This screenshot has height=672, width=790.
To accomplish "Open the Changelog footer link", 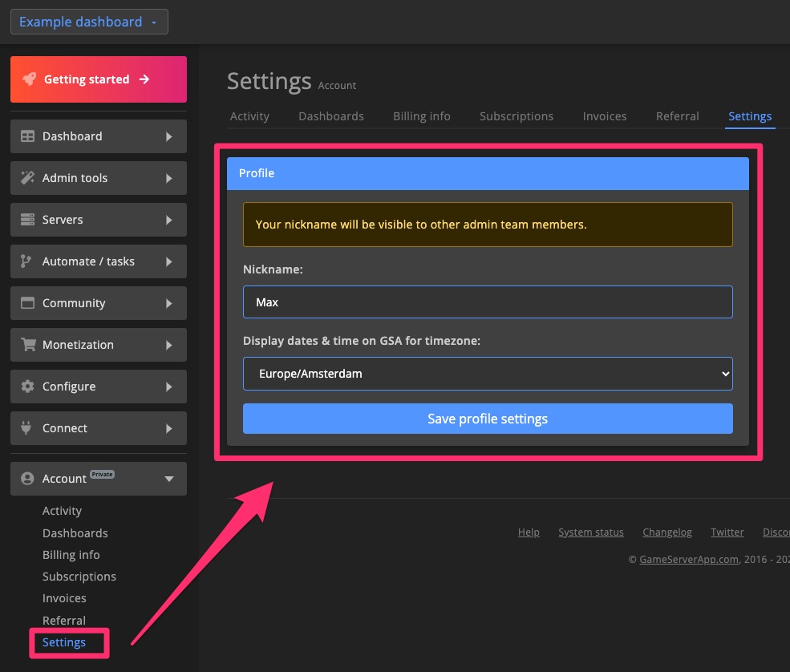I will (x=666, y=532).
